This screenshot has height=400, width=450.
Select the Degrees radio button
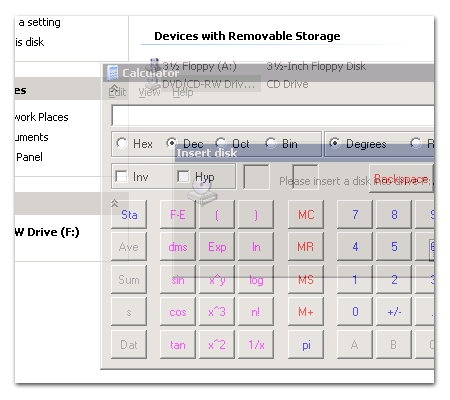pyautogui.click(x=334, y=143)
